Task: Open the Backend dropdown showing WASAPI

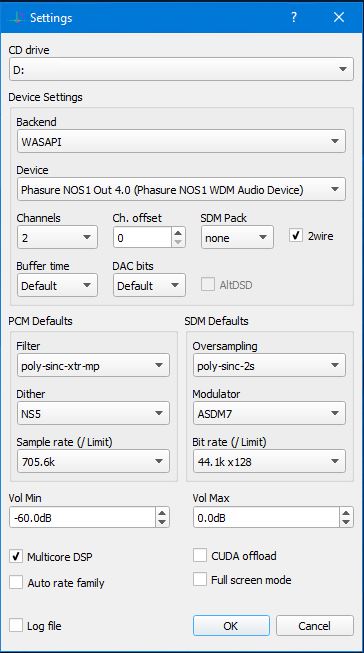Action: pos(181,141)
